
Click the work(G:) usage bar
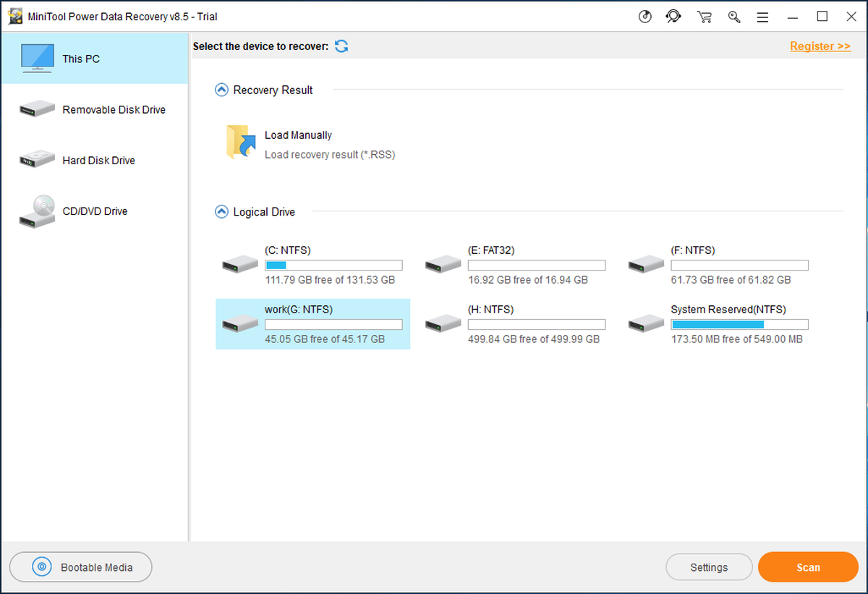pos(333,325)
